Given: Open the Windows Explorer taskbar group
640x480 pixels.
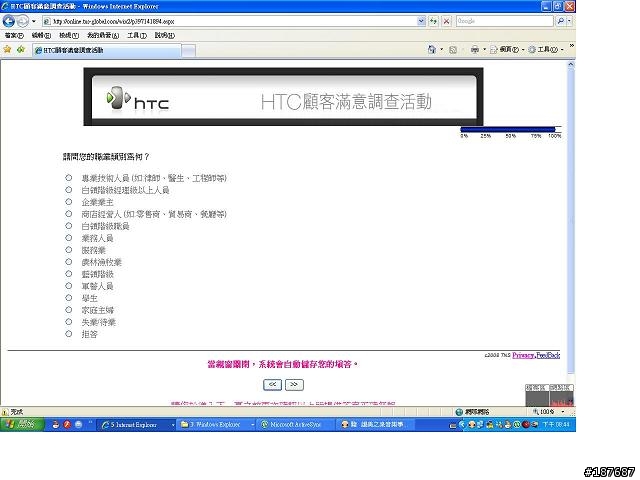Looking at the screenshot, I should [214, 425].
